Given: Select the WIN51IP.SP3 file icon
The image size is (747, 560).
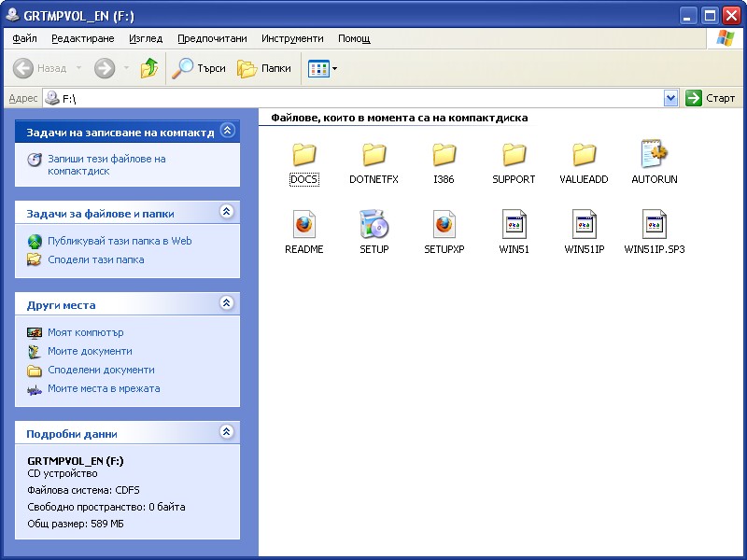Looking at the screenshot, I should coord(655,224).
